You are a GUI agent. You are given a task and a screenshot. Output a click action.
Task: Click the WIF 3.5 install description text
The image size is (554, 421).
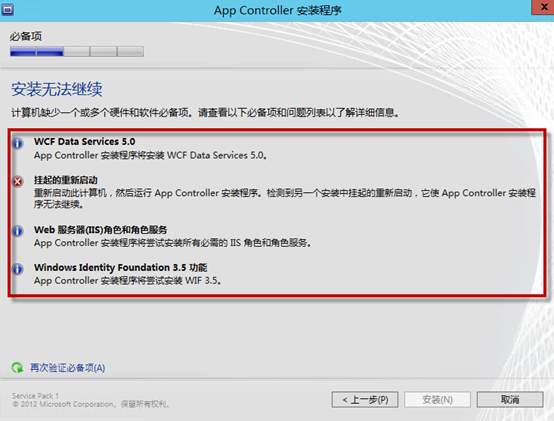point(128,281)
